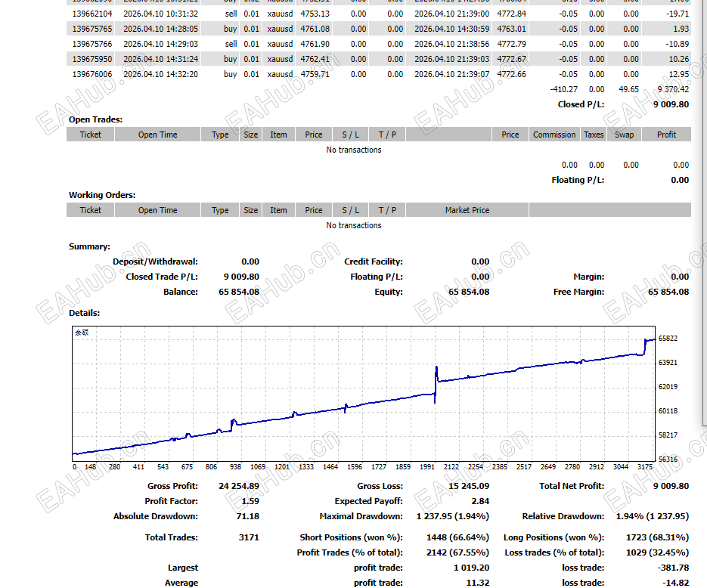Click the open price 4761.90
This screenshot has height=588, width=707.
tap(315, 44)
